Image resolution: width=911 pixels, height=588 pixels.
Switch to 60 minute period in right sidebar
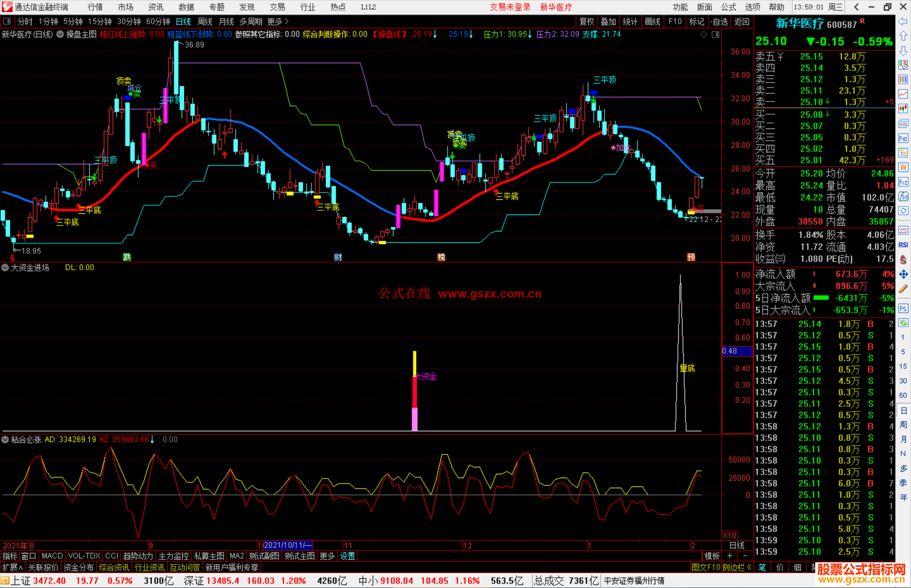(x=903, y=395)
